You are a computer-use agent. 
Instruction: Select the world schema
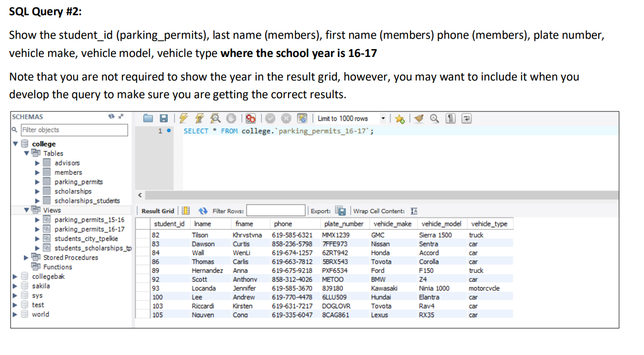tap(40, 314)
